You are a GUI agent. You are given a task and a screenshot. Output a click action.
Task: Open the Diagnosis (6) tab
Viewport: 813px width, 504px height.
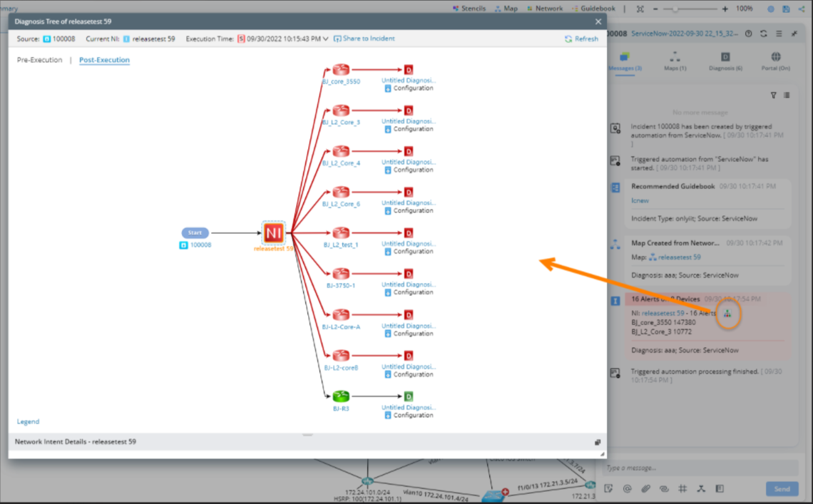[x=725, y=62]
